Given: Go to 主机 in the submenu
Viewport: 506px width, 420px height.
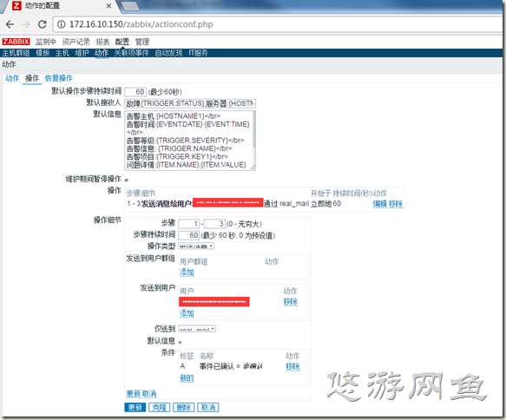Looking at the screenshot, I should click(62, 53).
